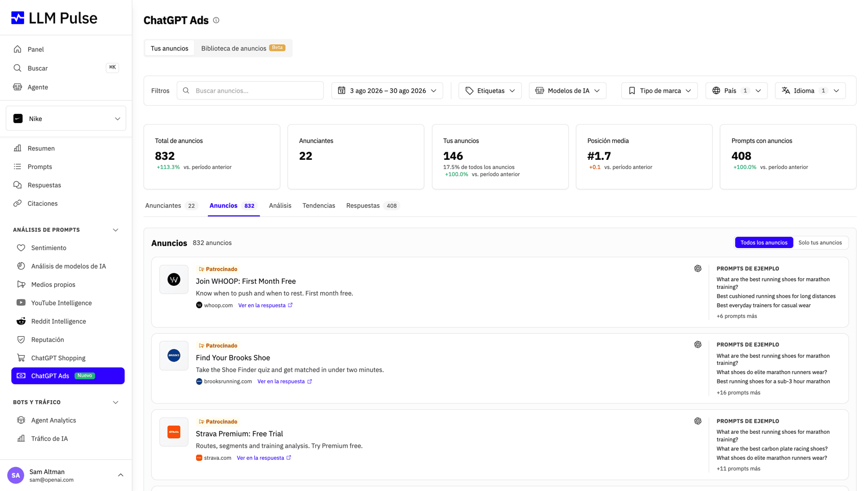Viewport: 868px width, 491px height.
Task: Open the date range 3 ago 2026 dropdown
Action: click(387, 91)
